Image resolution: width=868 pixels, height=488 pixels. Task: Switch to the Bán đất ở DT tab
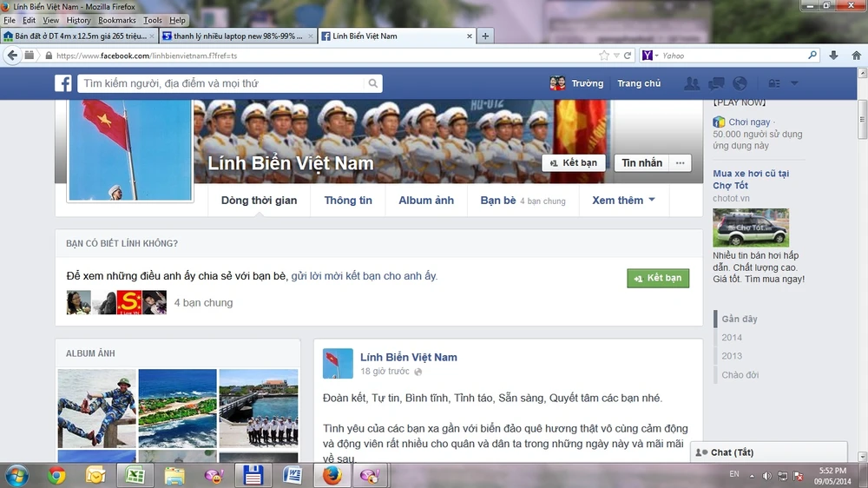(79, 36)
